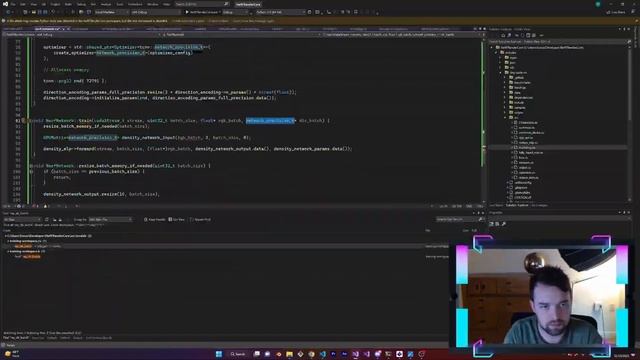Viewport: 640px width, 360px height.
Task: Open the Edit menu
Action: [x=23, y=4]
